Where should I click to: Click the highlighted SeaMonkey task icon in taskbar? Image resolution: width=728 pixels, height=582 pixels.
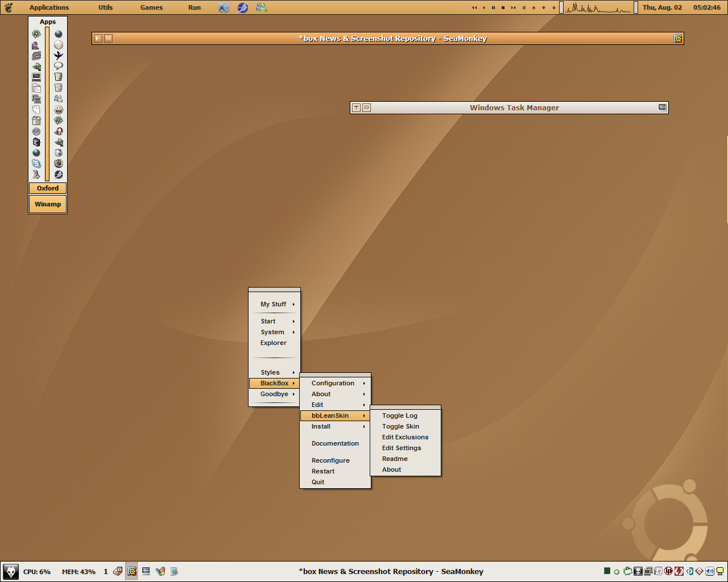click(132, 571)
